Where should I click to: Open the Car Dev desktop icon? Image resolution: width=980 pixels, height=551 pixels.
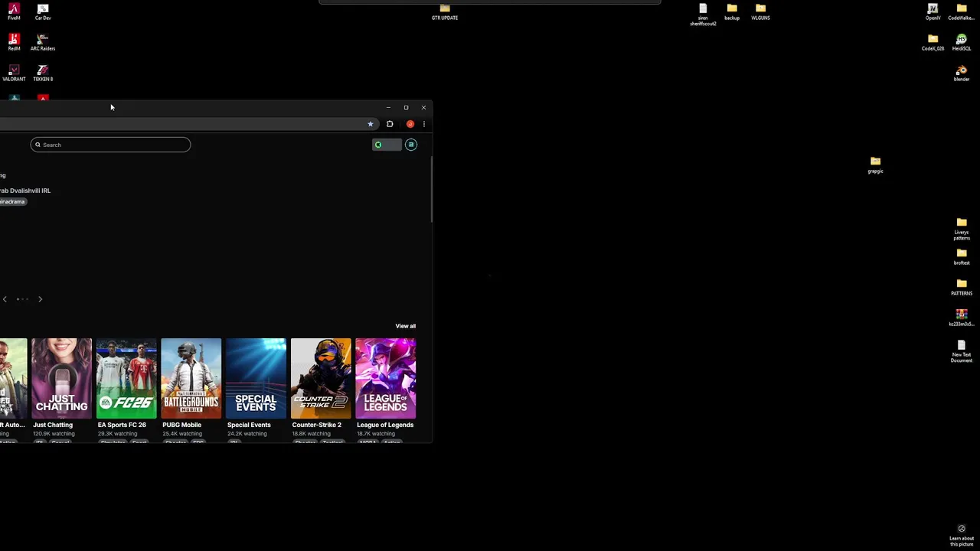coord(43,11)
